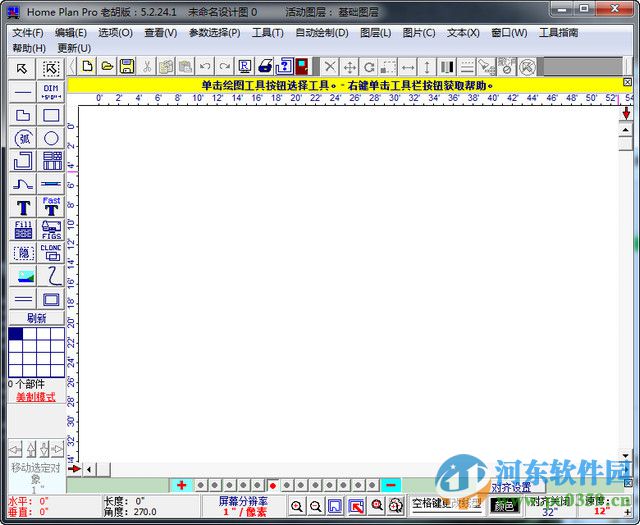Click the horizontal scrollbar left arrow
The image size is (640, 525).
89,469
